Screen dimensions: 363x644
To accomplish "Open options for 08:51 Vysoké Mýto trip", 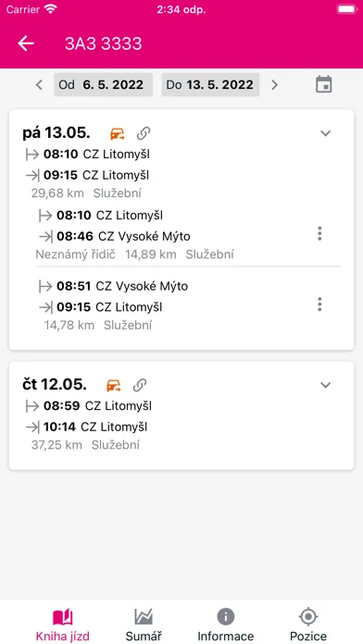I will coord(319,304).
